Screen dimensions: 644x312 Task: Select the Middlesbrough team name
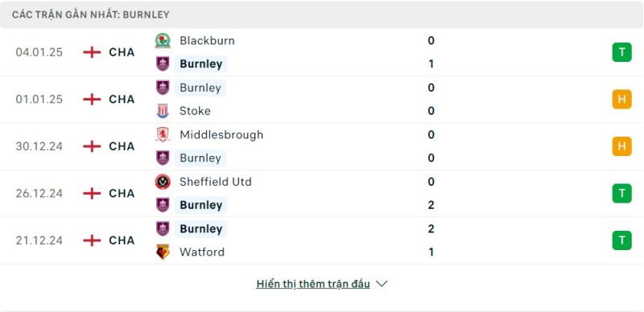coord(221,134)
